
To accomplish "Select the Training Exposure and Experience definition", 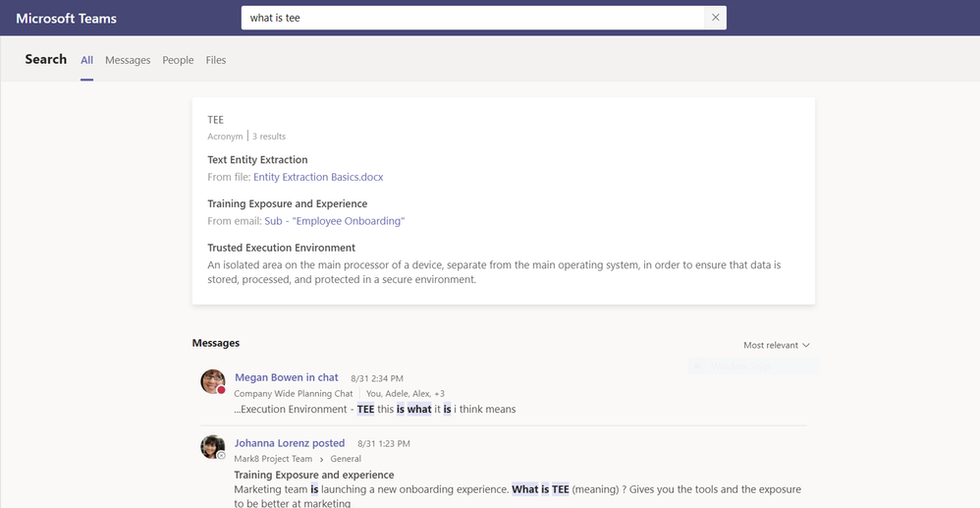I will (288, 203).
